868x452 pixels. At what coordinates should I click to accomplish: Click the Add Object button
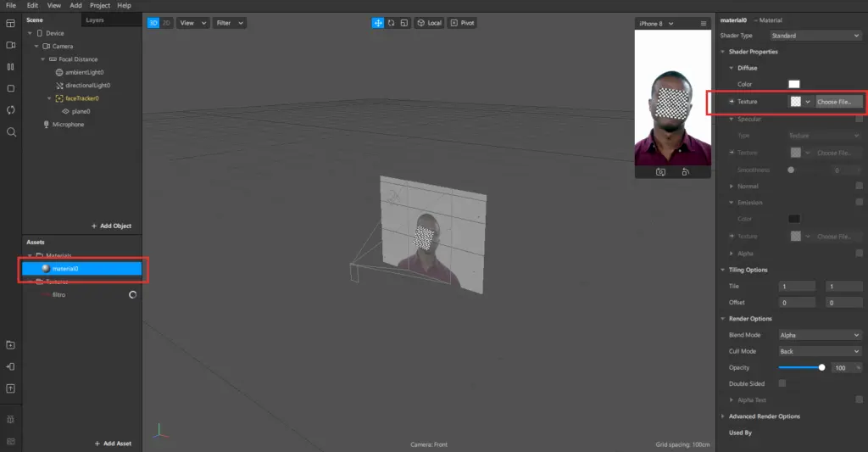pos(111,226)
